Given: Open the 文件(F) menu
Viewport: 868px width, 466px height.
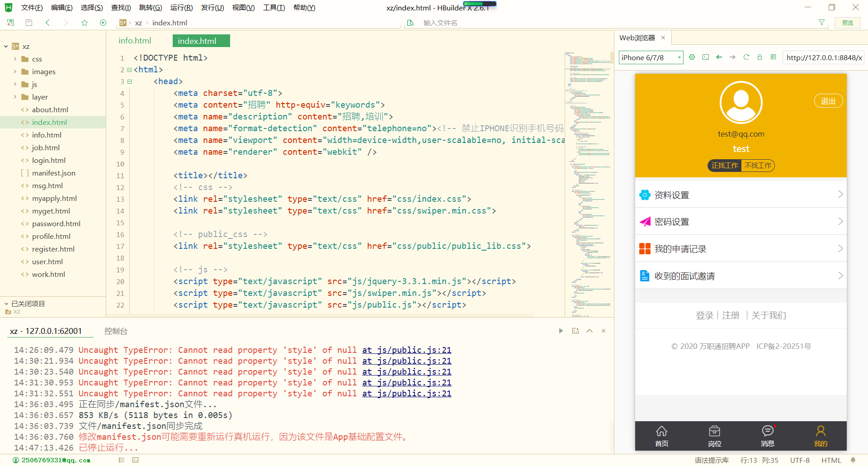Looking at the screenshot, I should pyautogui.click(x=32, y=8).
